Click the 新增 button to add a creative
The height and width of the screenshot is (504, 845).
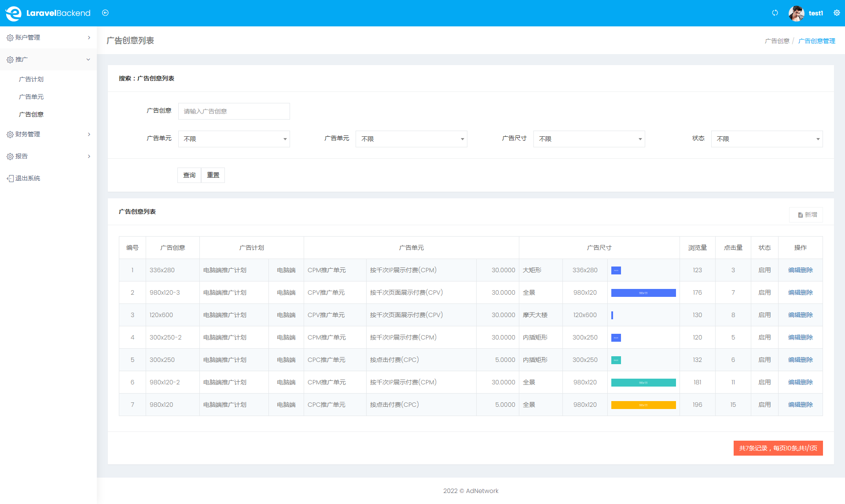[807, 215]
